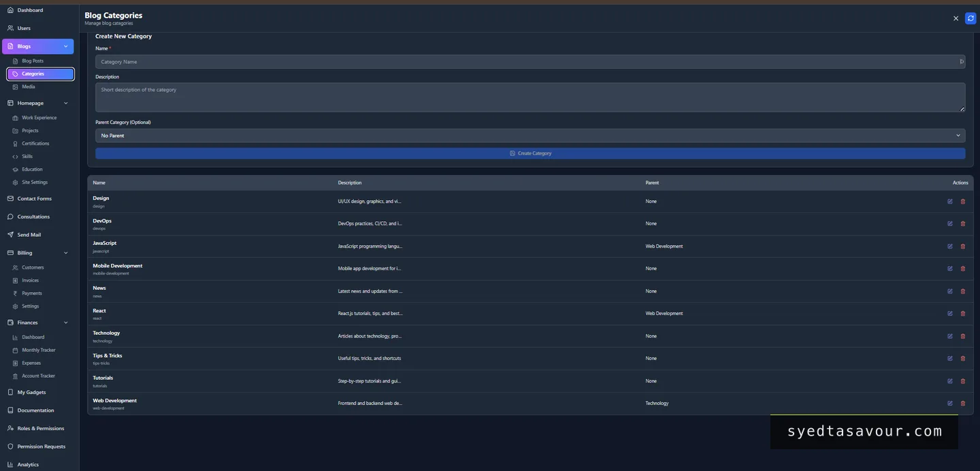The height and width of the screenshot is (471, 980).
Task: Delete the JavaScript category
Action: (x=962, y=246)
